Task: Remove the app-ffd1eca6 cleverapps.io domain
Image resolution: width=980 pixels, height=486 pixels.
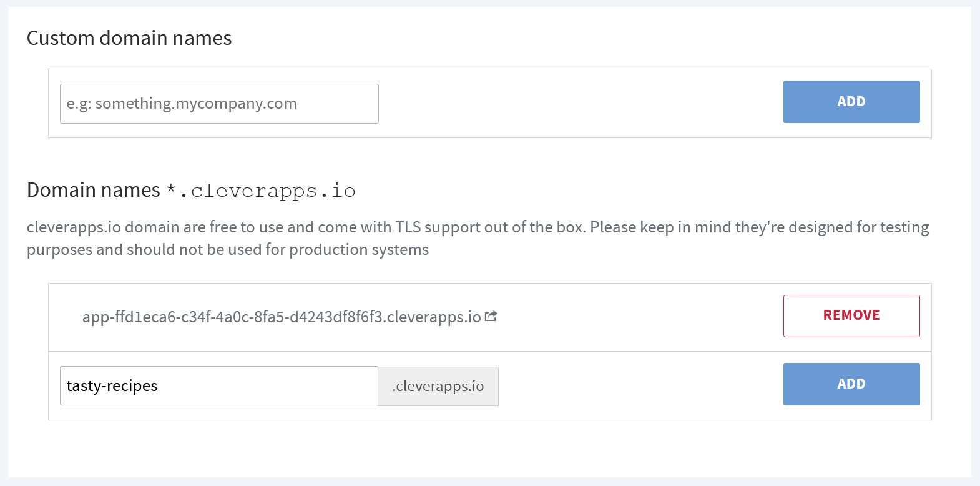Action: (x=851, y=316)
